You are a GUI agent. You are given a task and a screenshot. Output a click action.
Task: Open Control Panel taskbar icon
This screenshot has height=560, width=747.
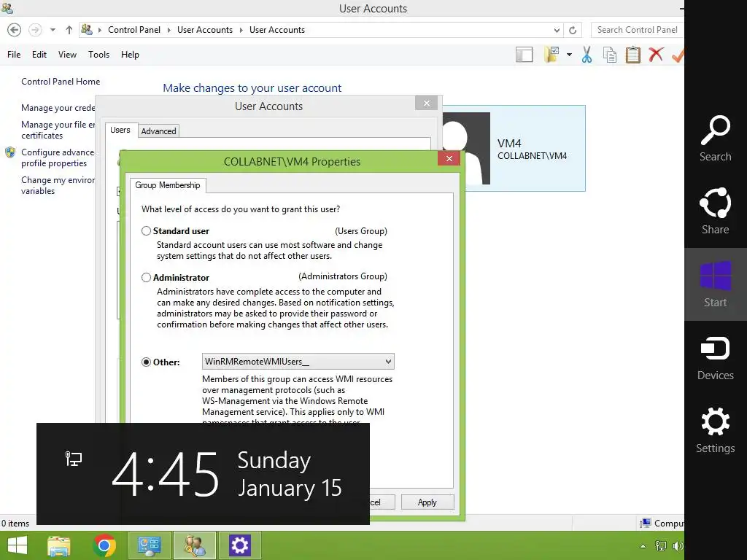[149, 545]
